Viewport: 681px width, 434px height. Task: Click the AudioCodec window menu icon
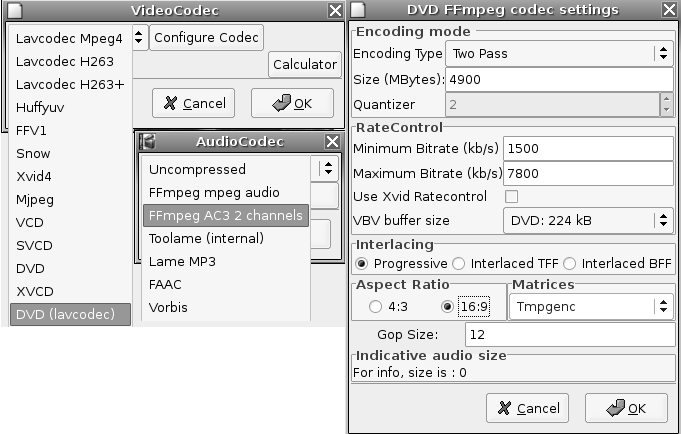tap(148, 141)
